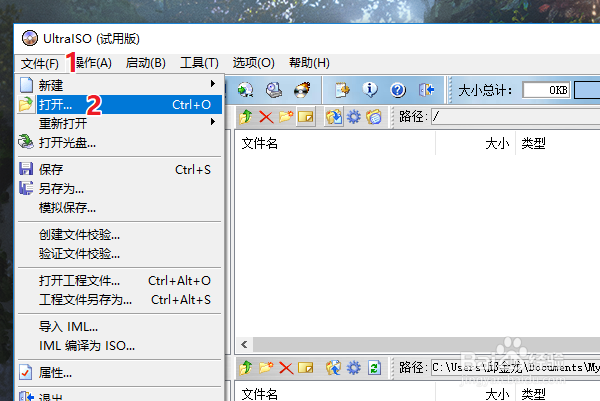Choose 工程文件另存为... menu entry
The image size is (600, 401).
(119, 300)
